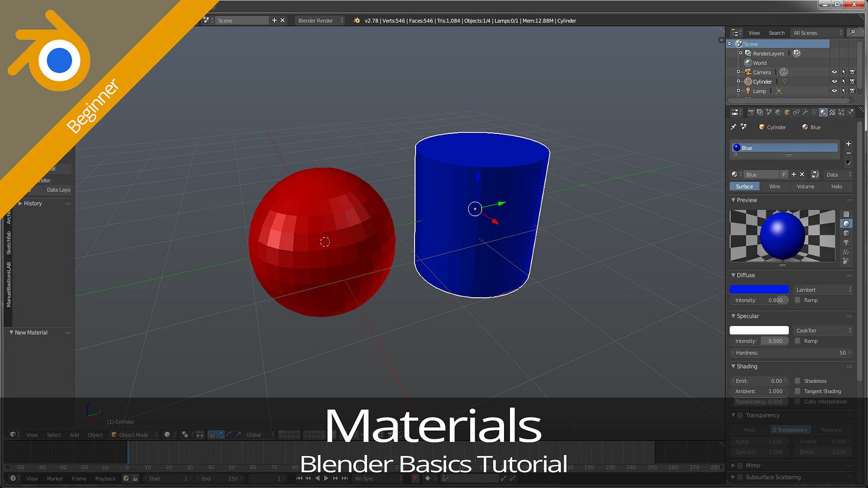The width and height of the screenshot is (868, 488).
Task: Open the Blender Render engine dropdown
Action: pos(319,21)
